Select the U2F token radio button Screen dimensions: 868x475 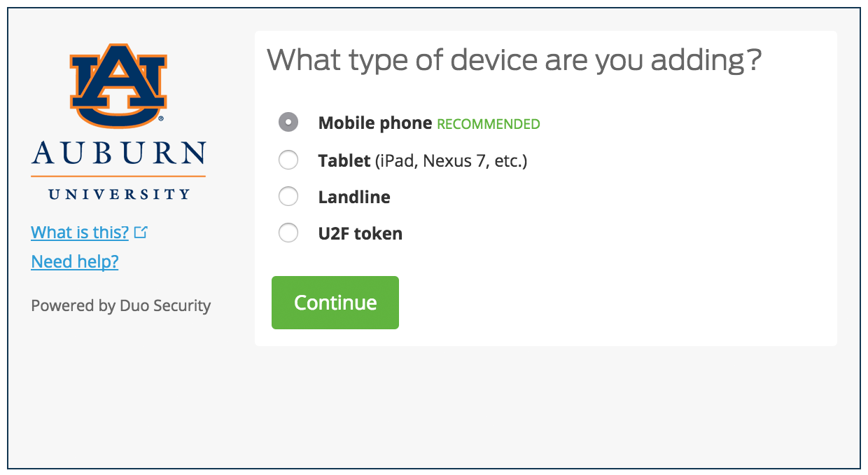tap(288, 233)
